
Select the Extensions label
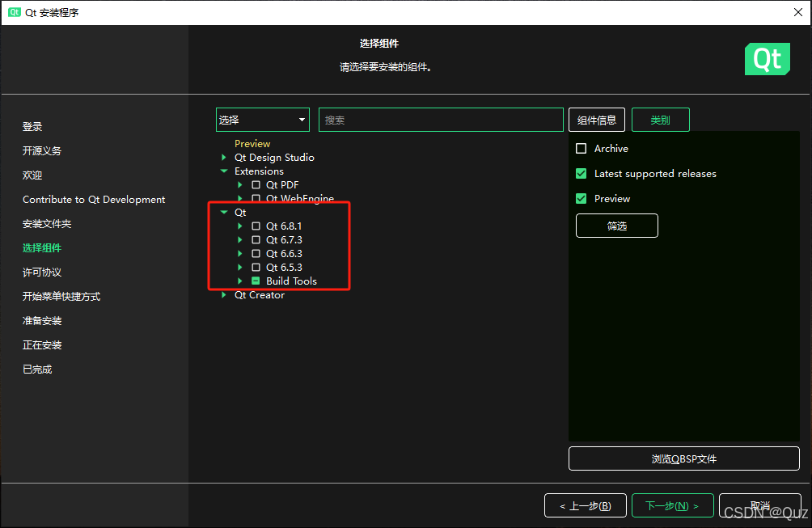pos(259,171)
